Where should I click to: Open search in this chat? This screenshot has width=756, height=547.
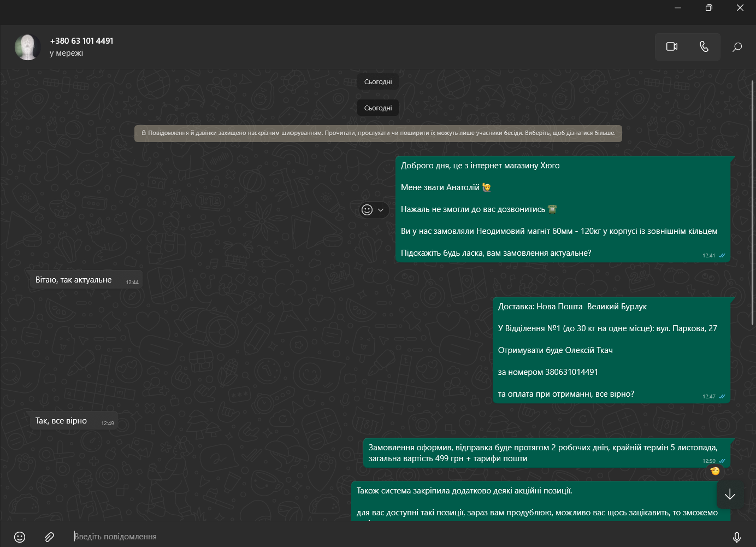(x=737, y=47)
